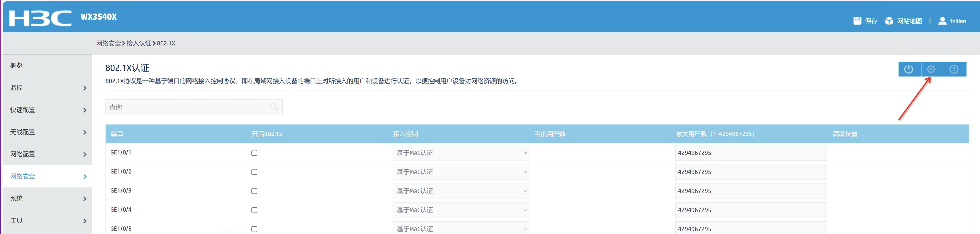Click the save disk icon
Viewport: 980px width, 234px height.
[857, 21]
